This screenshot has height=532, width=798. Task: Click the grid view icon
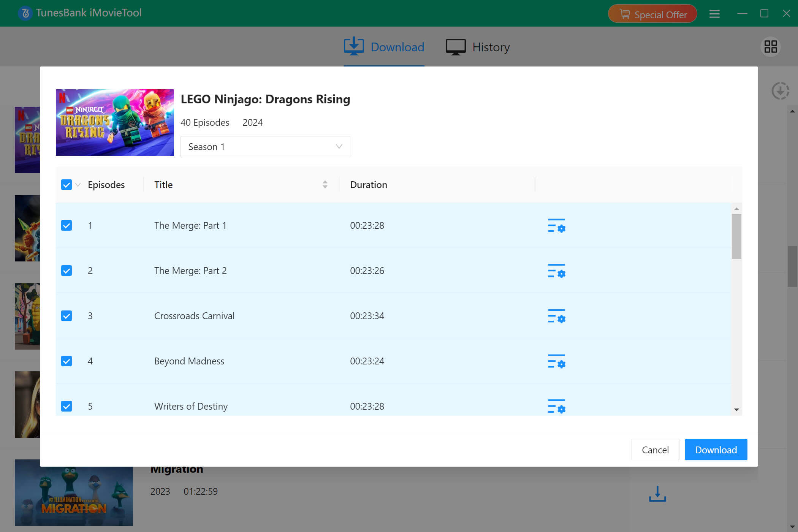[771, 47]
